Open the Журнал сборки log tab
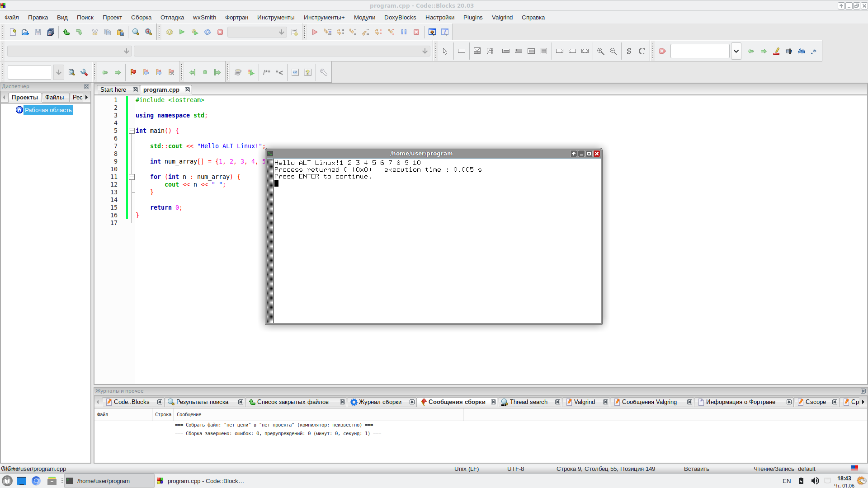868x488 pixels. (380, 402)
